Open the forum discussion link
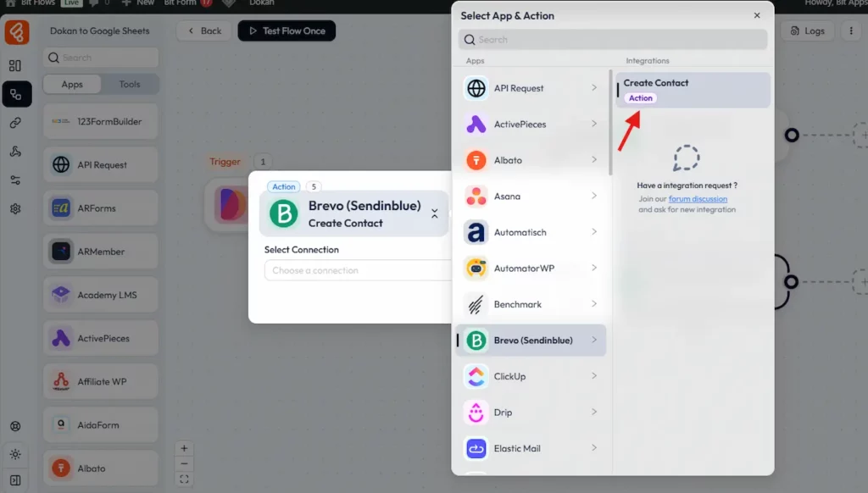 click(698, 199)
